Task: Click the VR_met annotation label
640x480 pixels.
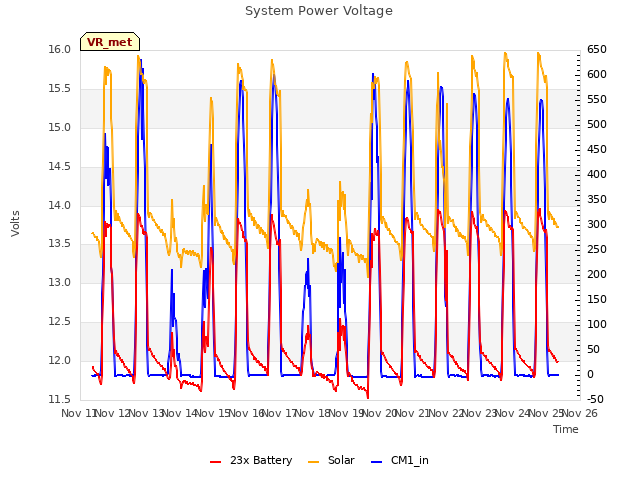Action: [x=110, y=42]
